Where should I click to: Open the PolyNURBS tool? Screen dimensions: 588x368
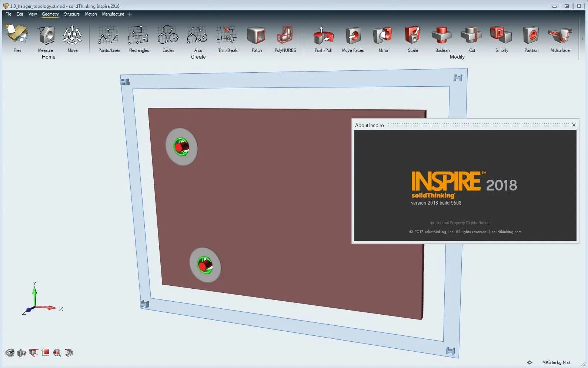(285, 36)
